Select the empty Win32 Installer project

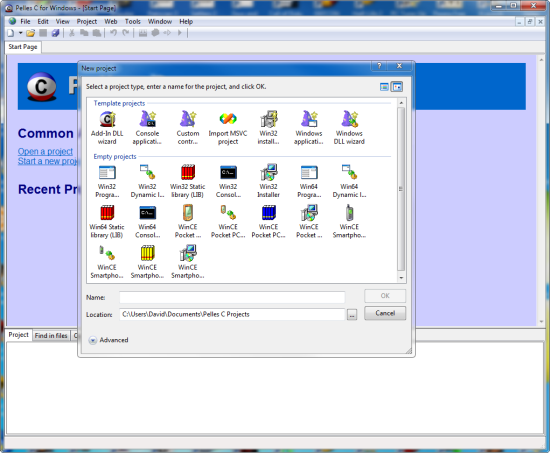point(268,181)
